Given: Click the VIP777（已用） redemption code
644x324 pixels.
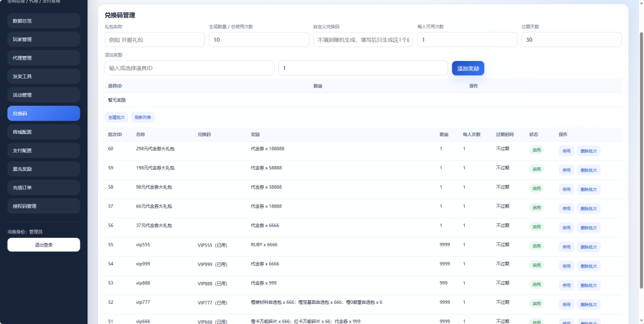Looking at the screenshot, I should (213, 303).
